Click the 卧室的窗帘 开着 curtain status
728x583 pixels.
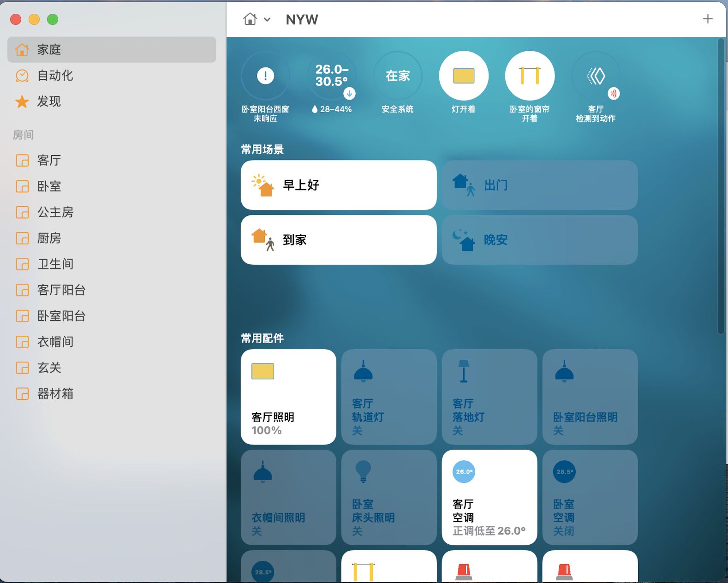click(x=530, y=87)
